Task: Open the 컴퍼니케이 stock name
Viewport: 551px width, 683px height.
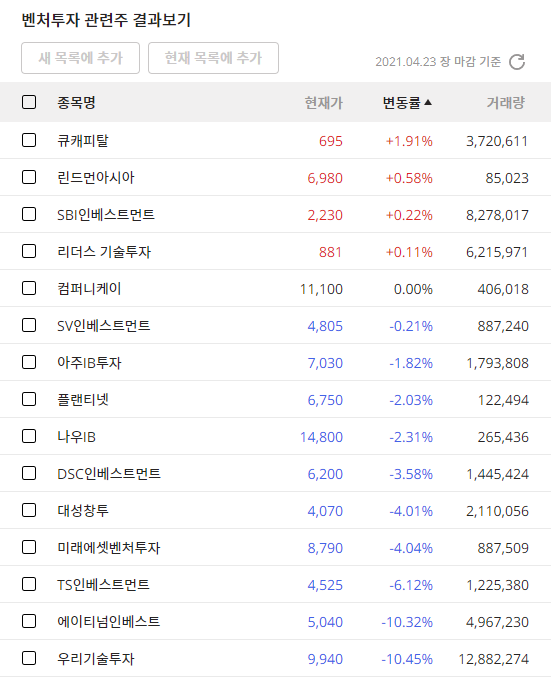Action: [x=89, y=289]
